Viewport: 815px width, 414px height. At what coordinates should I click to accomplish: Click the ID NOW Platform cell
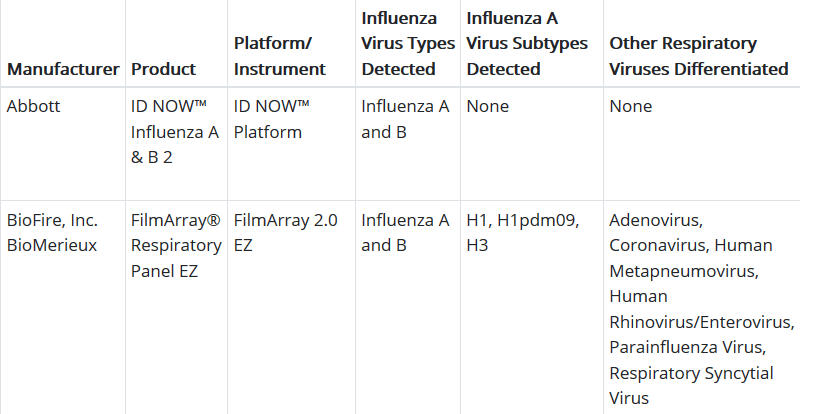tap(272, 119)
